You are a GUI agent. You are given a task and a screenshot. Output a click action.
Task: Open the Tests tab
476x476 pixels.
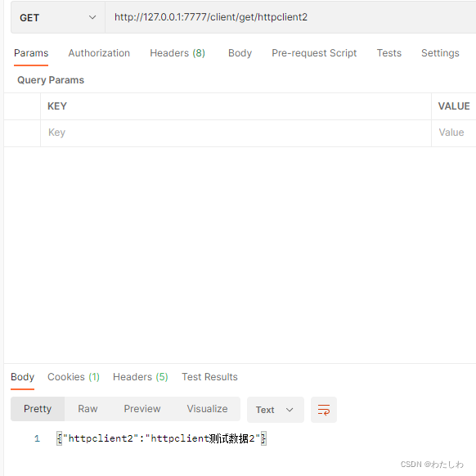(x=388, y=53)
